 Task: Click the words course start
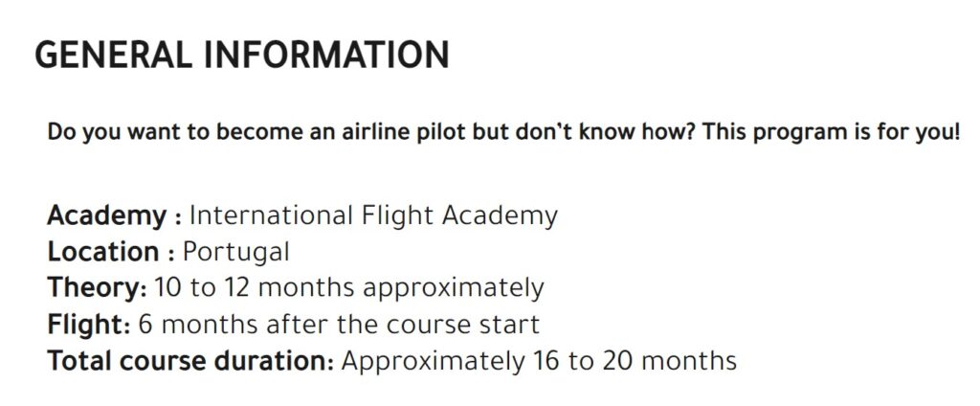click(462, 325)
